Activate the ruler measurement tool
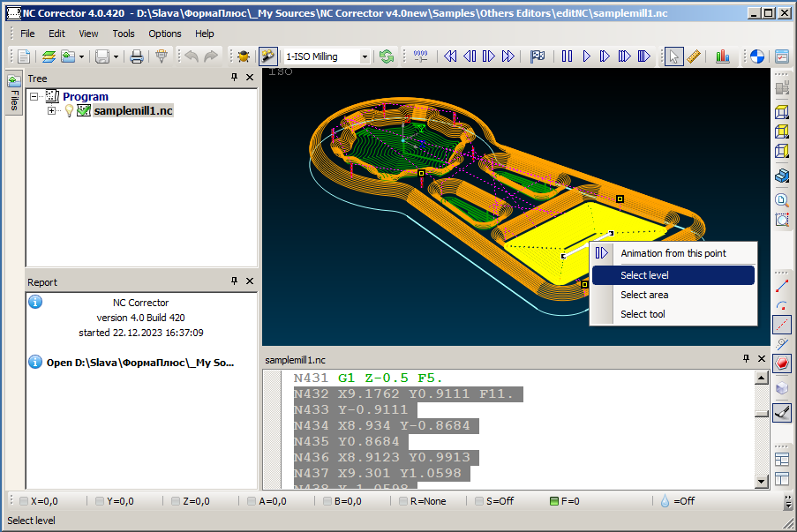This screenshot has height=532, width=797. point(694,56)
